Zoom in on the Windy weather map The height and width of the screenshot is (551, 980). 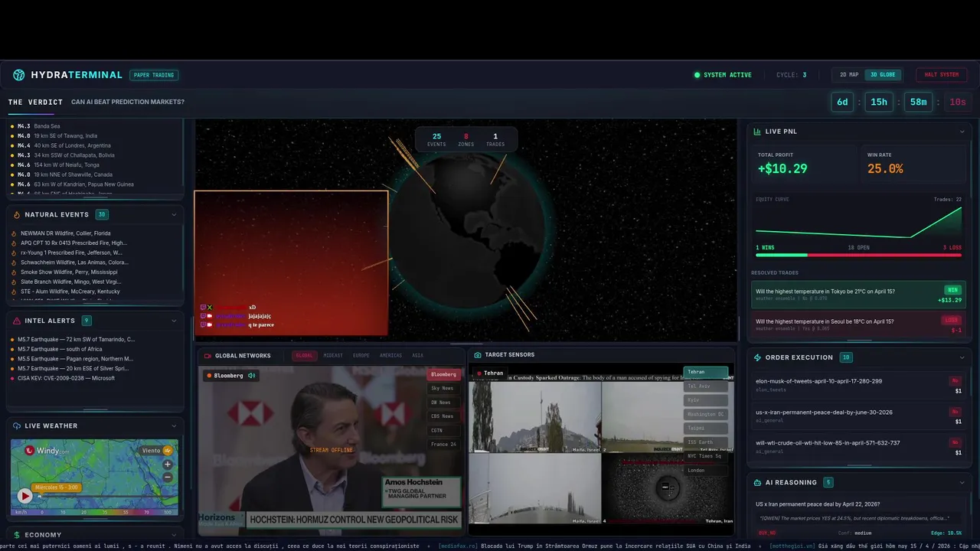pos(168,464)
